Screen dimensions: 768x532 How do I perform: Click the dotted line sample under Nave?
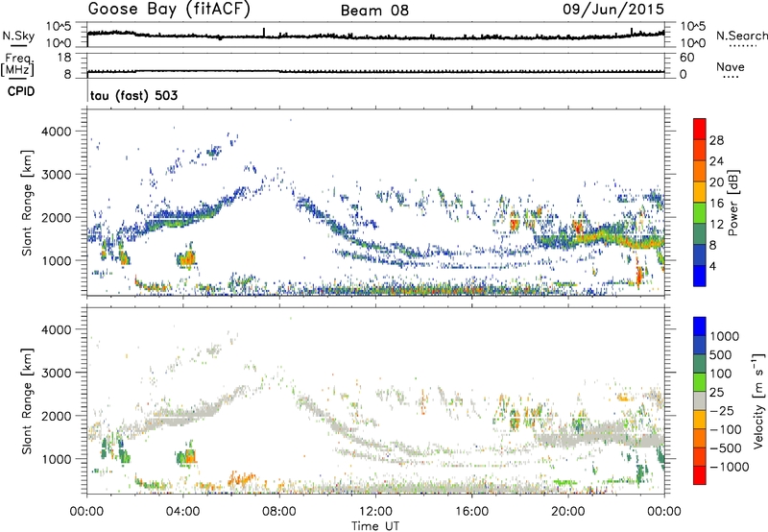click(731, 78)
